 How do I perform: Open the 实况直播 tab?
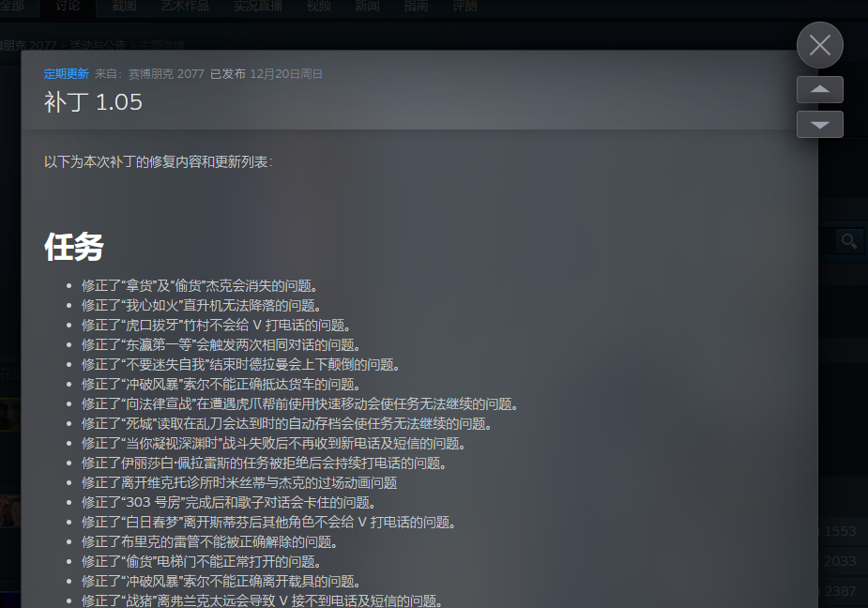pyautogui.click(x=257, y=6)
